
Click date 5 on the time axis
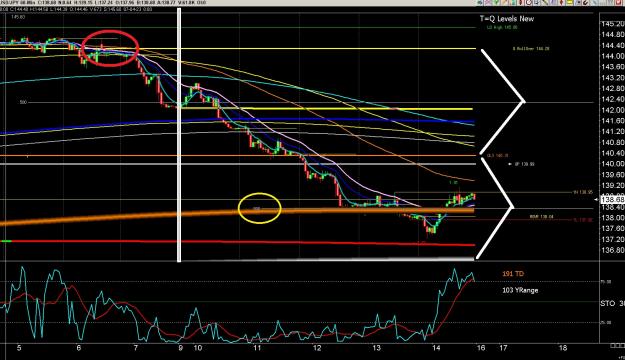(19, 348)
